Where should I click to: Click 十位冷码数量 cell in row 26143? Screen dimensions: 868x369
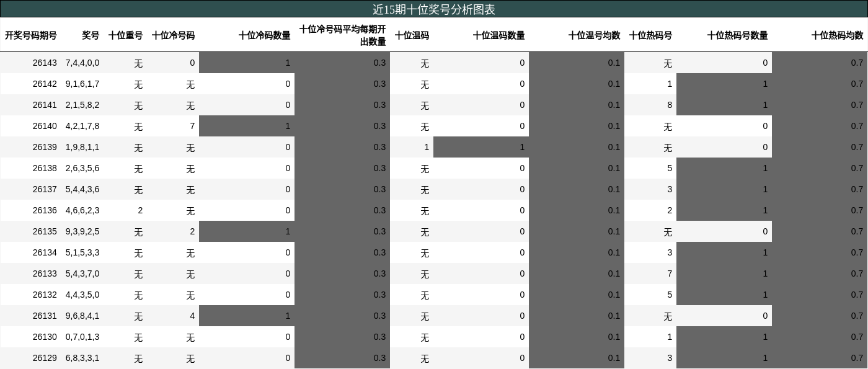tap(247, 63)
